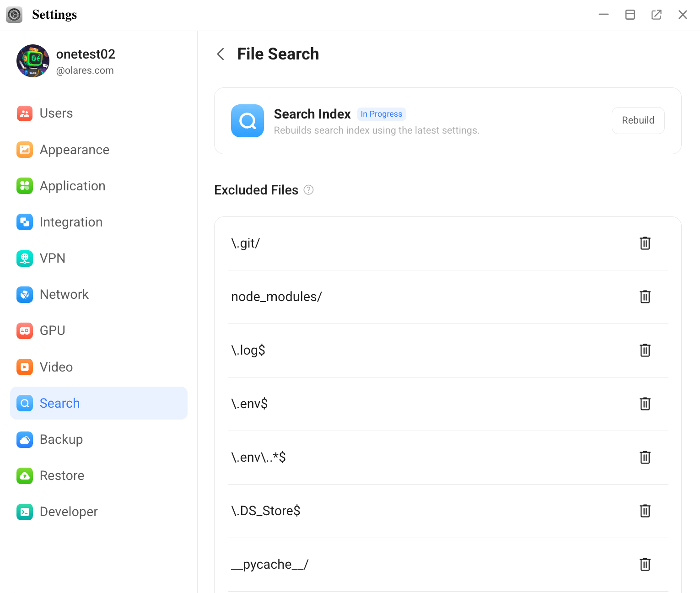
Task: Select the Appearance icon in sidebar
Action: [x=24, y=150]
